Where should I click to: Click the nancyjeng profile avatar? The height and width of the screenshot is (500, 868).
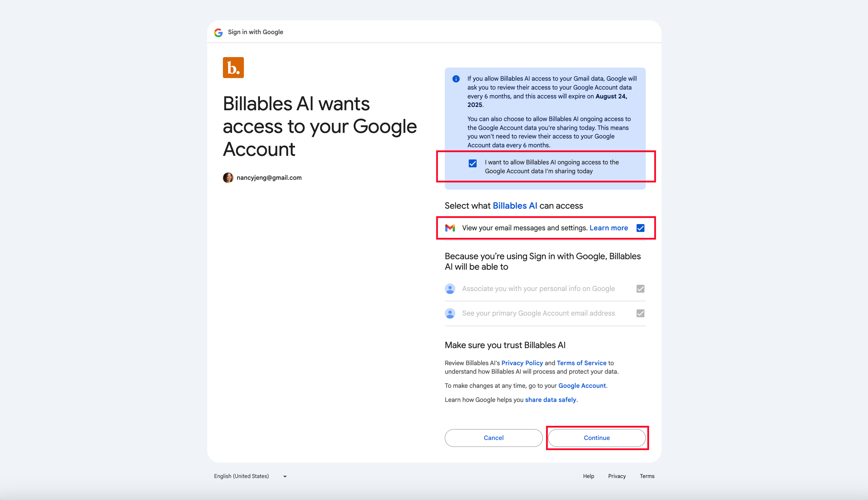[228, 177]
